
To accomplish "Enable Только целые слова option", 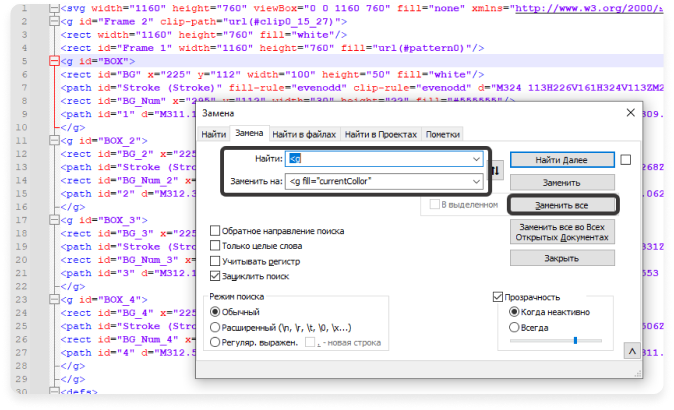I will [215, 246].
